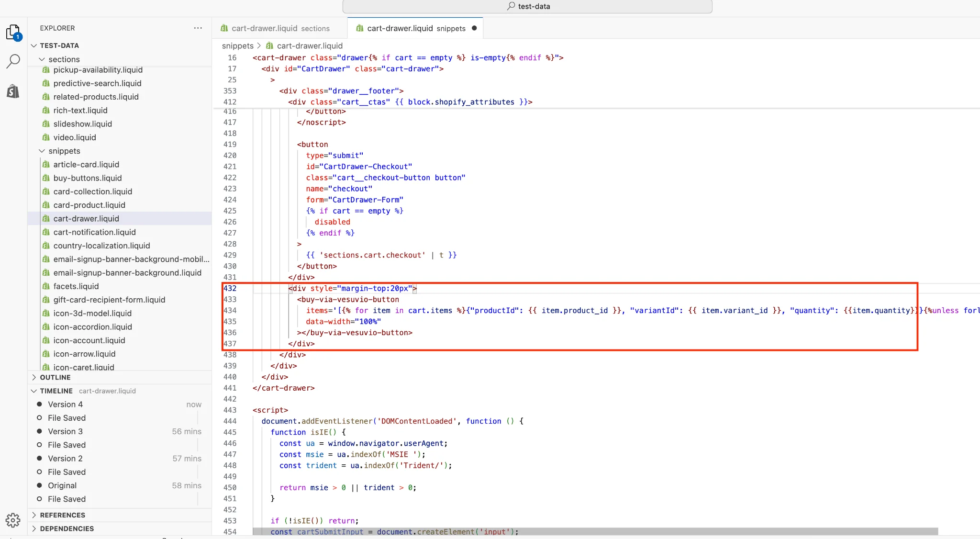Click the Manage gear icon
The height and width of the screenshot is (539, 980).
(x=13, y=520)
